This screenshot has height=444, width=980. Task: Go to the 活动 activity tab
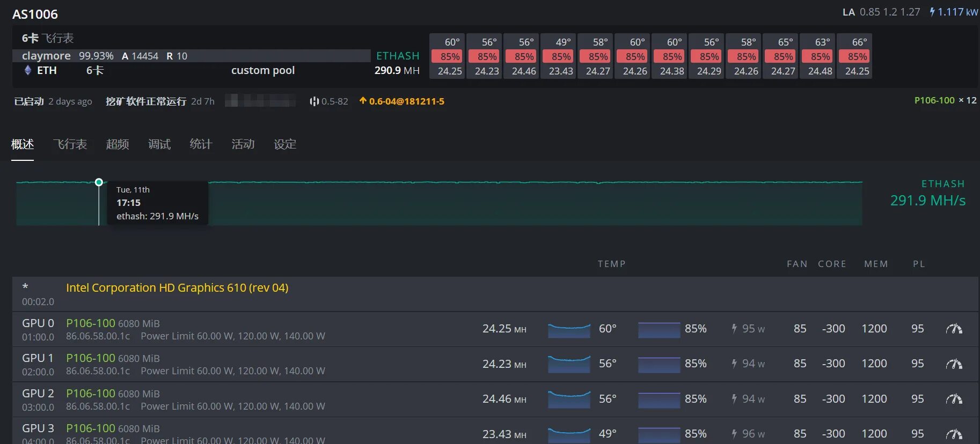point(243,144)
